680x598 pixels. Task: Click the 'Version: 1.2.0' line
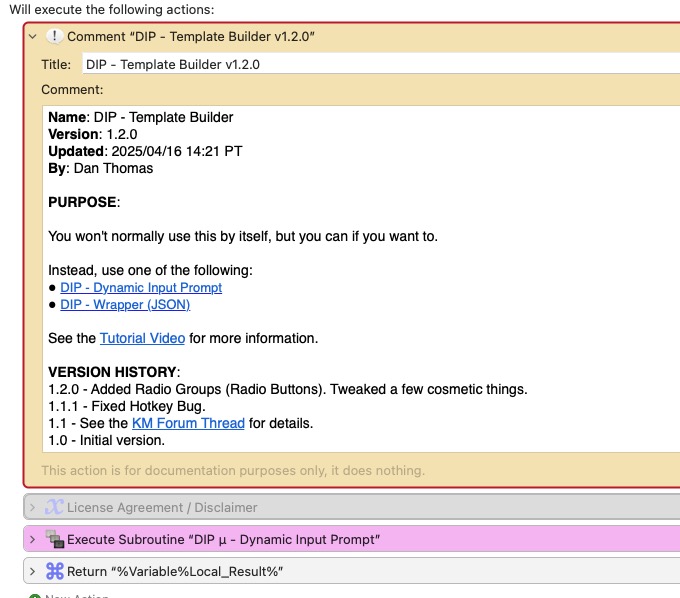92,134
